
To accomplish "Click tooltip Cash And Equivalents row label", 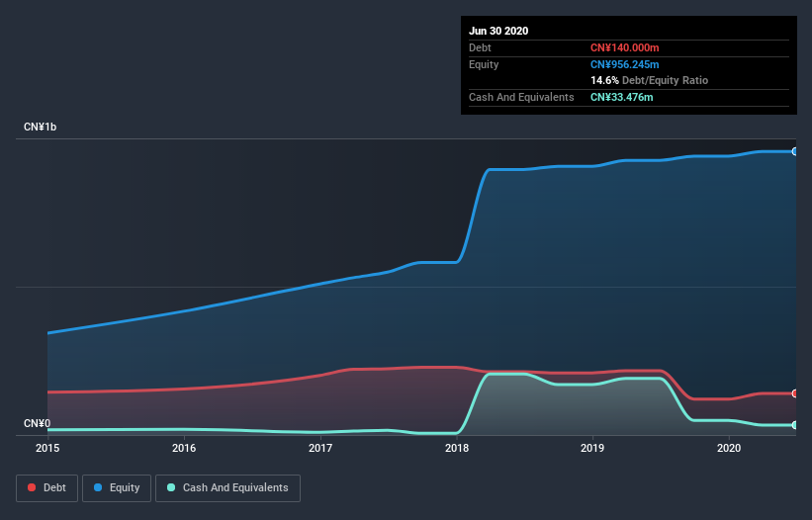I will coord(521,97).
